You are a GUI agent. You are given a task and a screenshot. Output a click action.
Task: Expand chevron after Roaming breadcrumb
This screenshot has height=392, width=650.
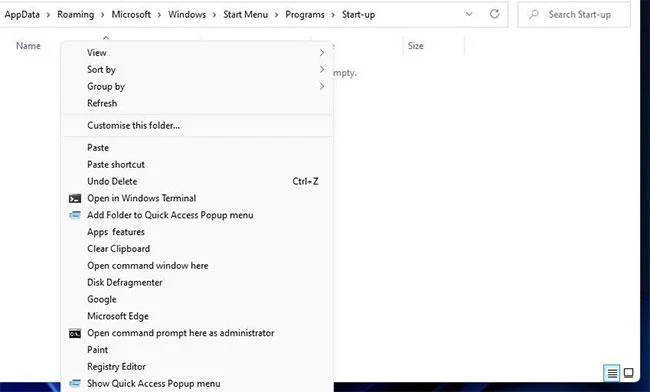pyautogui.click(x=103, y=15)
